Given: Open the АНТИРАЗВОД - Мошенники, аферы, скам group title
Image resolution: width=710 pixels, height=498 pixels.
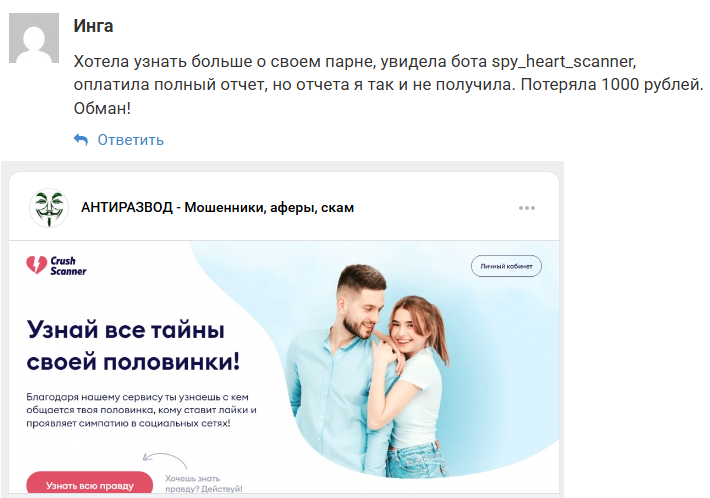Looking at the screenshot, I should coord(217,208).
